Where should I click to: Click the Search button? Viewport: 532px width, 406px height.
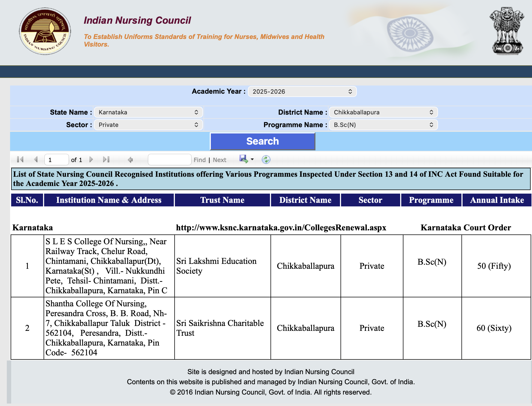click(263, 141)
